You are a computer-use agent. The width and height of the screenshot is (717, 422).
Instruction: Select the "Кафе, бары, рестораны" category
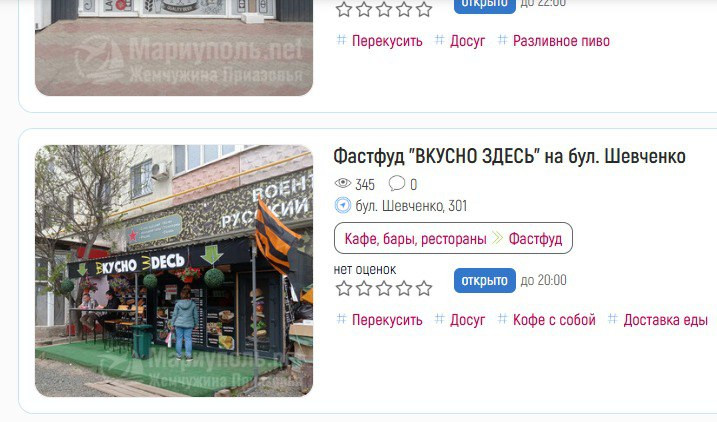[x=415, y=239]
